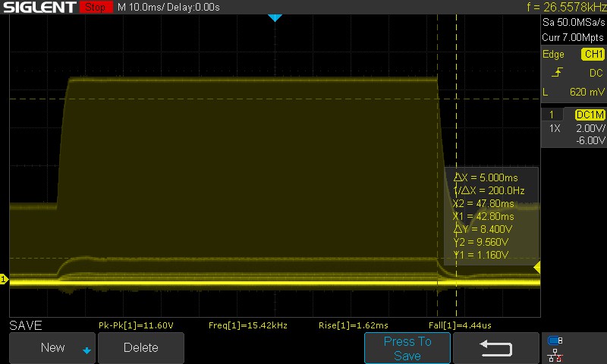Image resolution: width=607 pixels, height=364 pixels.
Task: Expand the New save dropdown arrow
Action: [86, 350]
